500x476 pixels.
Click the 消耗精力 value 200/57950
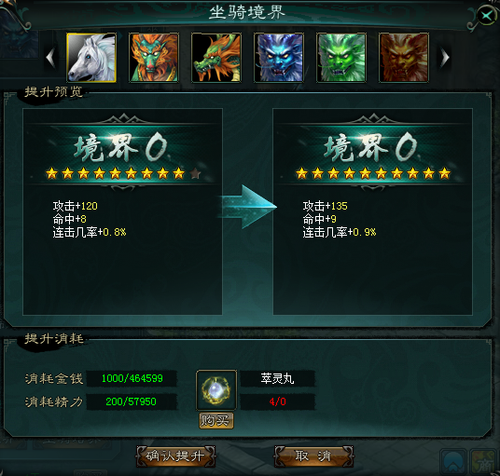click(131, 401)
